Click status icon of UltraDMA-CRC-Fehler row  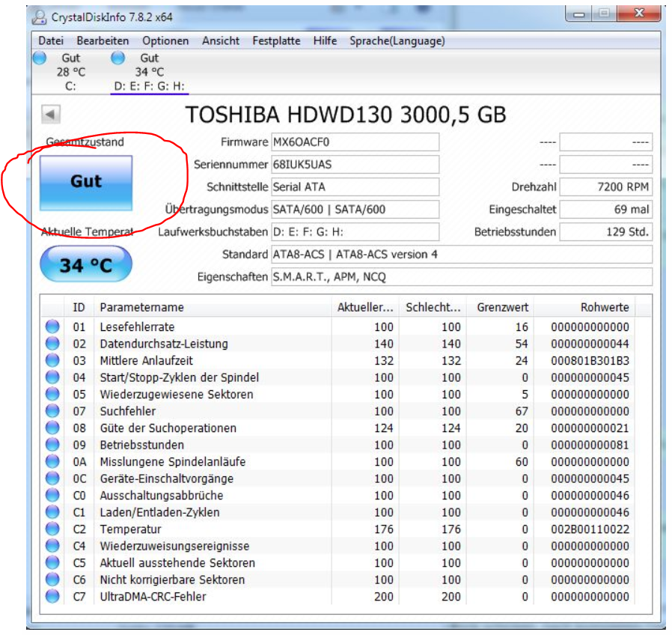(x=52, y=596)
